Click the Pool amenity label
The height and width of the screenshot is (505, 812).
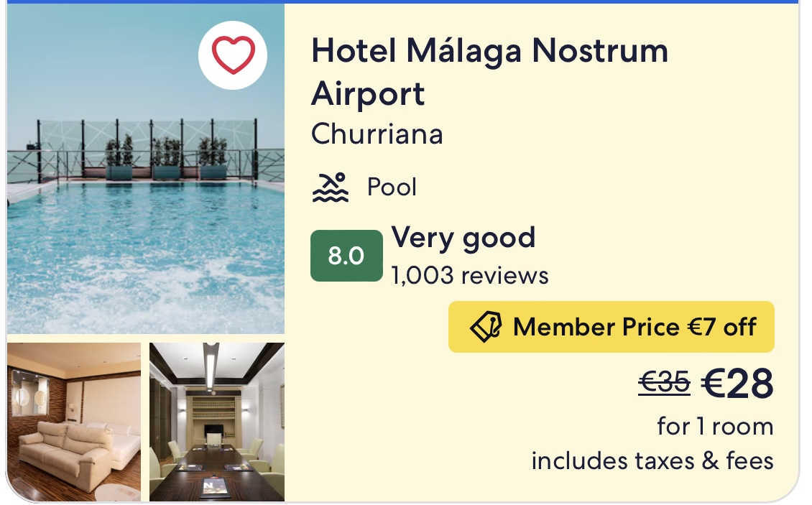[x=392, y=187]
